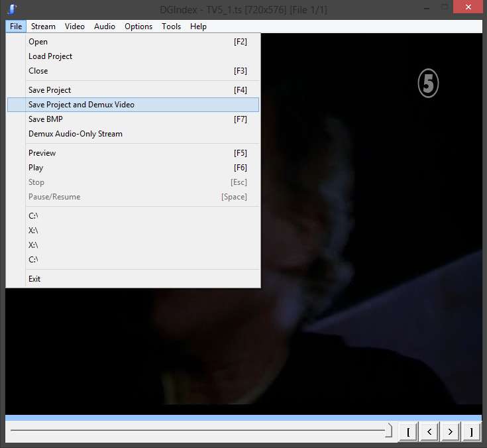Exit DGIndex via the Exit entry
Screen dimensions: 487x448
(x=34, y=279)
